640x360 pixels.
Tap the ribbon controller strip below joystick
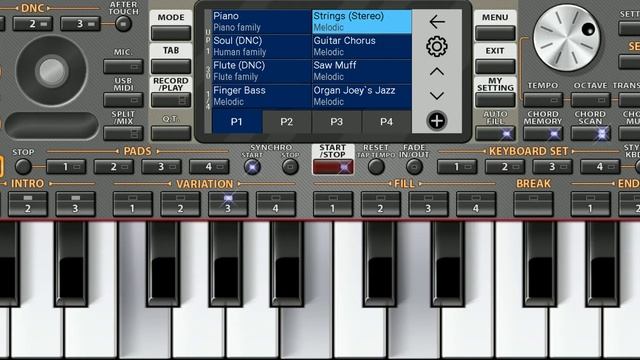point(51,126)
